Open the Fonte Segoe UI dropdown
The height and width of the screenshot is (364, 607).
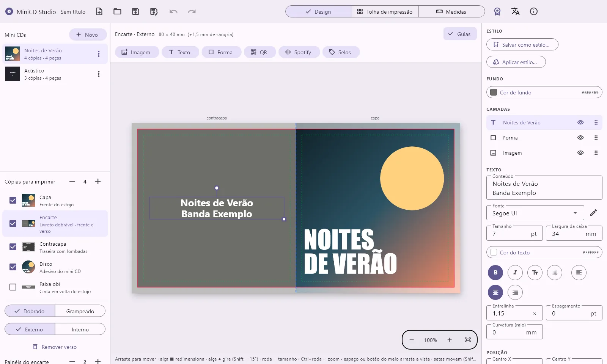pyautogui.click(x=535, y=213)
